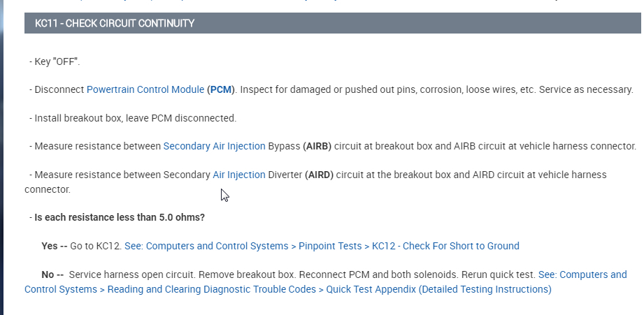
Task: Click the "Go to KC12." text
Action: [96, 246]
